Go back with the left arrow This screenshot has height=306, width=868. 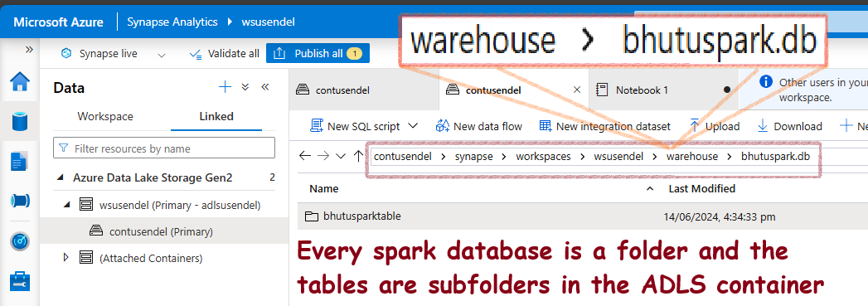[305, 156]
